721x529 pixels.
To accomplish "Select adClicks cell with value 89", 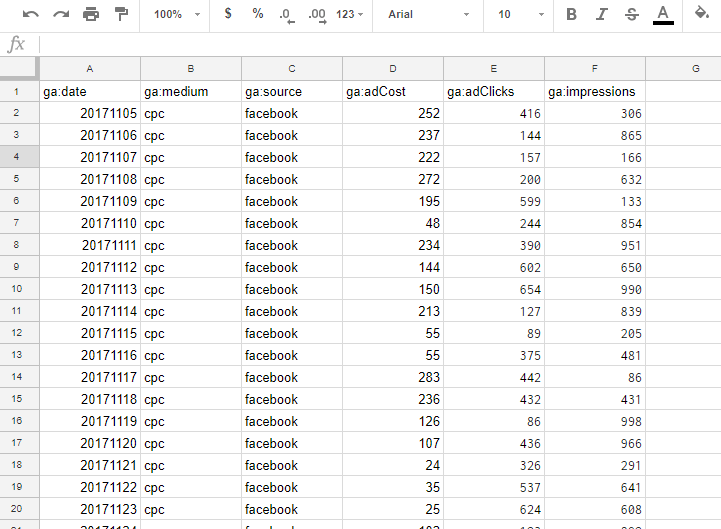I will 494,333.
